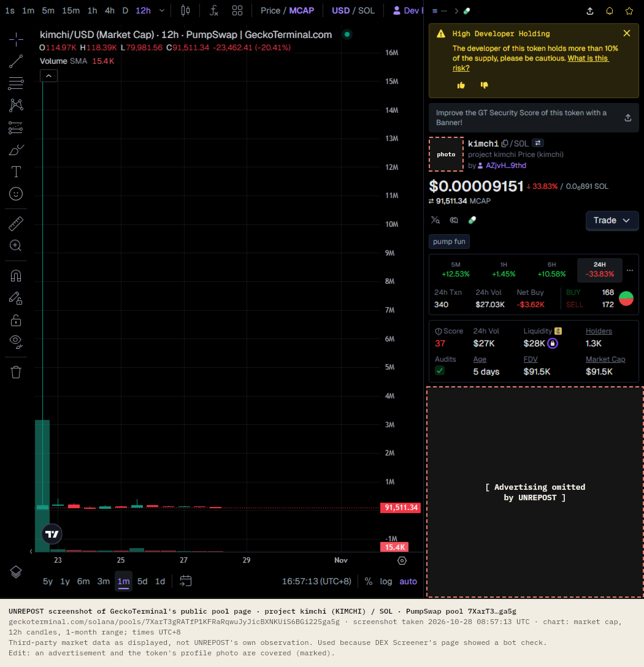
Task: Open the chart layout grid selector
Action: click(237, 10)
